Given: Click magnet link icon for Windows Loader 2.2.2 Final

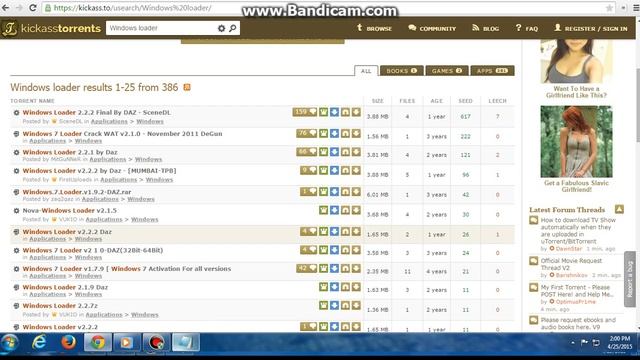Looking at the screenshot, I should coord(345,112).
